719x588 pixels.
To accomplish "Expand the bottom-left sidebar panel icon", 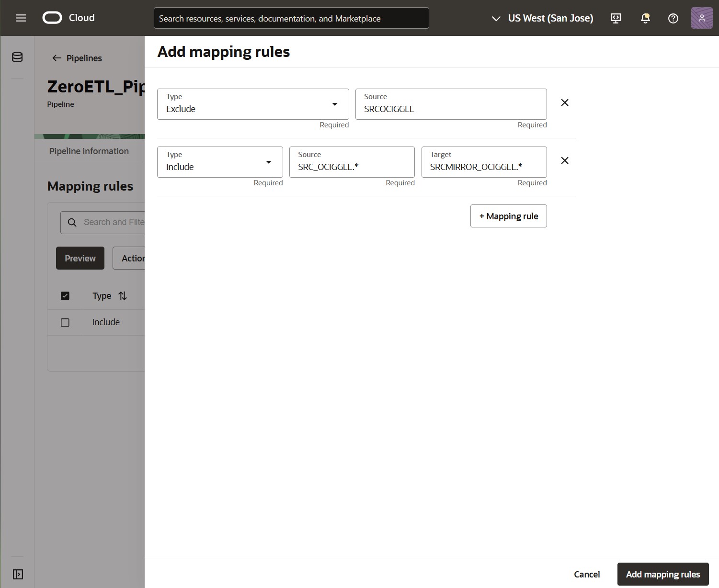I will click(18, 574).
